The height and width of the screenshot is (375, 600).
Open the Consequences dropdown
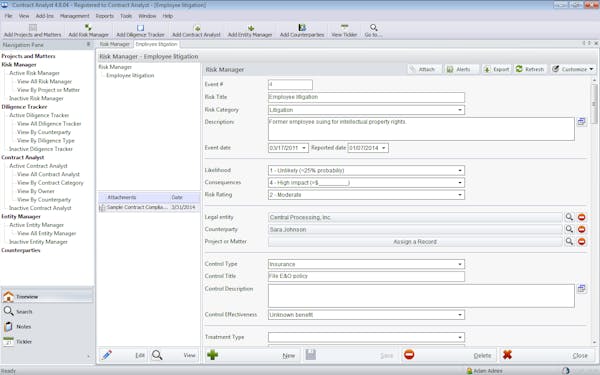pos(460,183)
